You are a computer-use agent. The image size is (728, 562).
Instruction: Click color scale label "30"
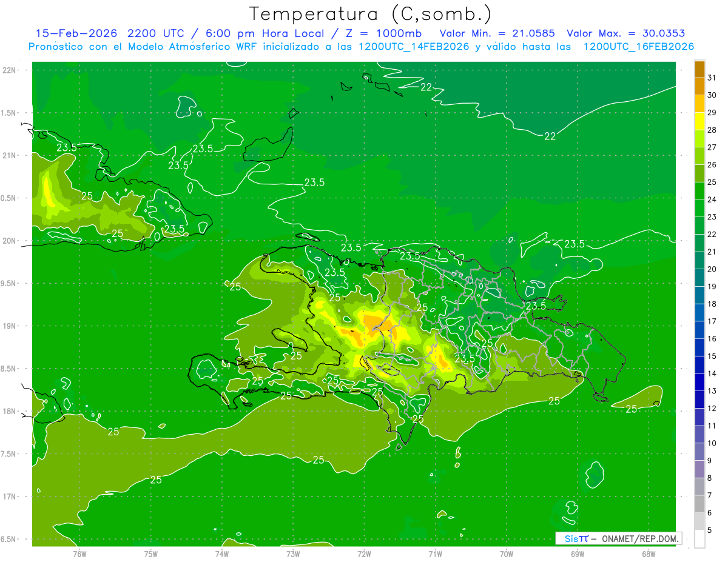tap(712, 95)
